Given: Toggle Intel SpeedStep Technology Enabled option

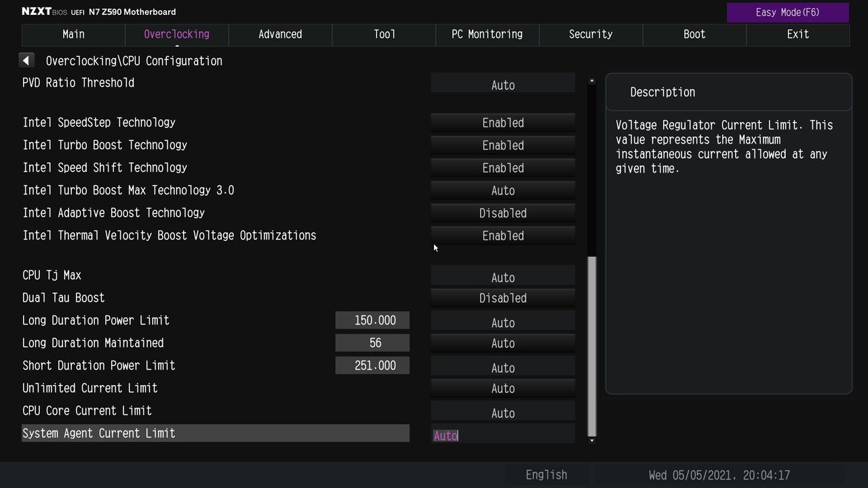Looking at the screenshot, I should point(503,123).
